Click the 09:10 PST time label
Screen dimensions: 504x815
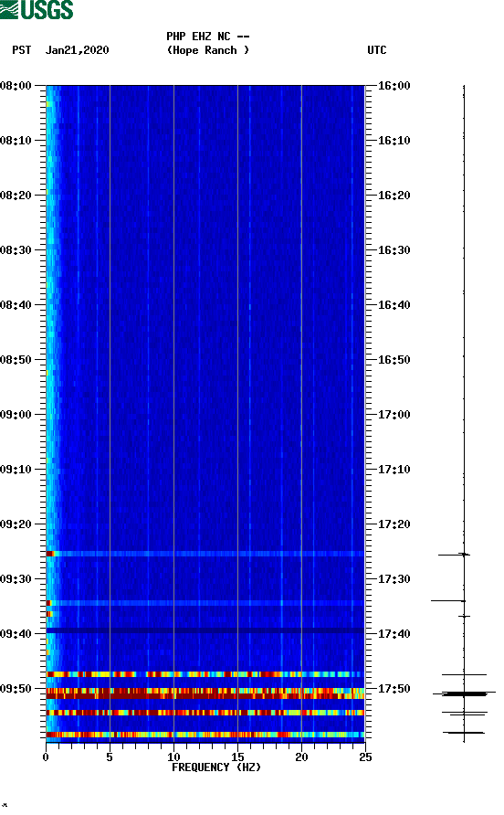[16, 470]
